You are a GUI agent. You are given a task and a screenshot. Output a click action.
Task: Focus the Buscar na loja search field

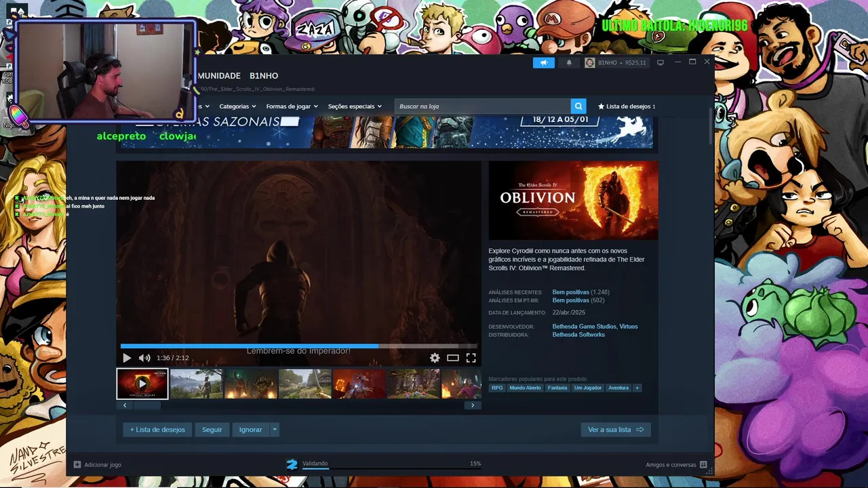482,106
